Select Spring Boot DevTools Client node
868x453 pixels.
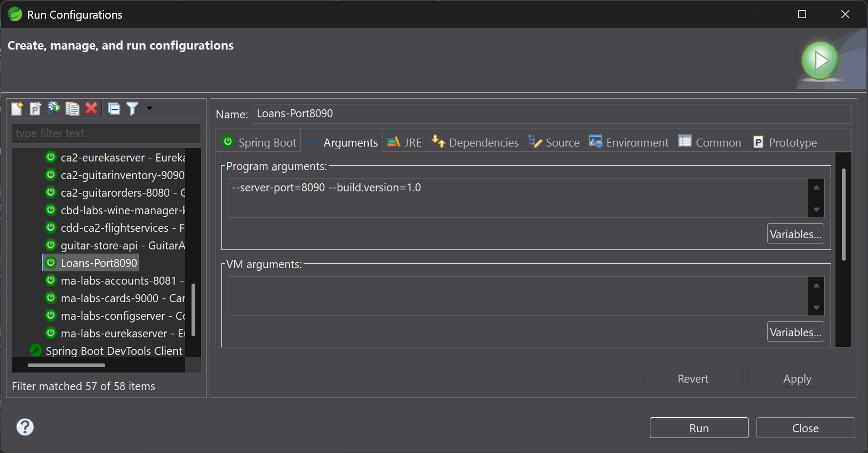click(x=107, y=351)
